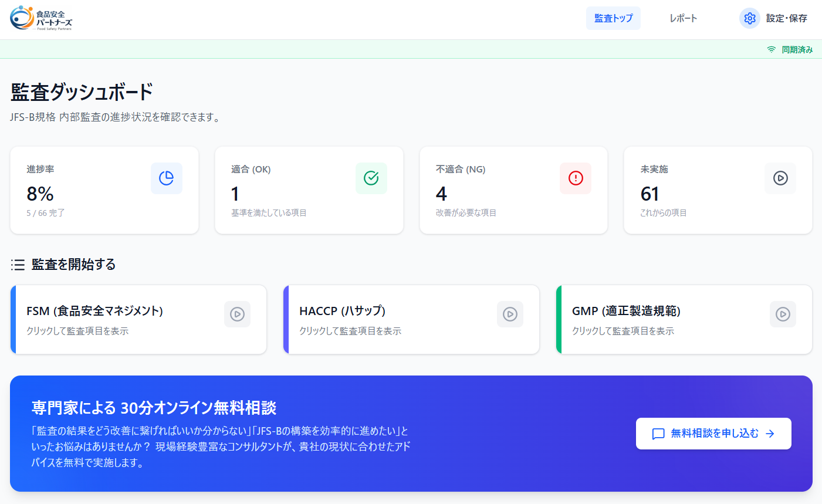
Task: Expand the GMP (適正製造規範) audit items
Action: pos(684,319)
